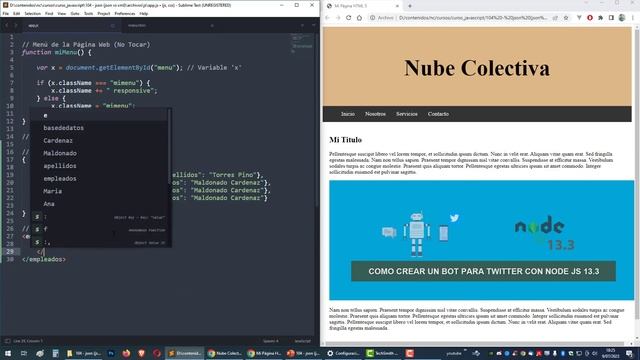
Task: Open the JavaScript syntax selector in status bar
Action: pos(303,341)
